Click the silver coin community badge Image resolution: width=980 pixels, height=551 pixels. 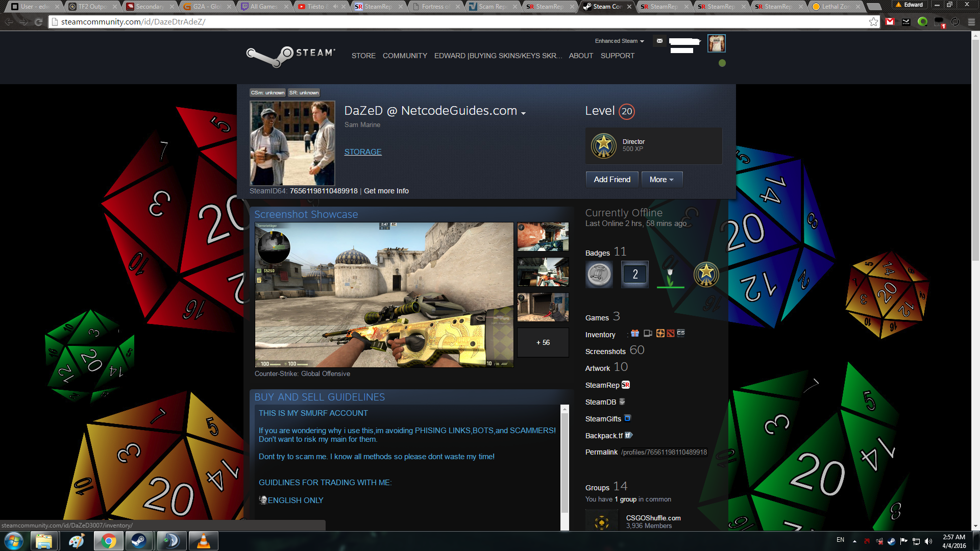click(599, 274)
